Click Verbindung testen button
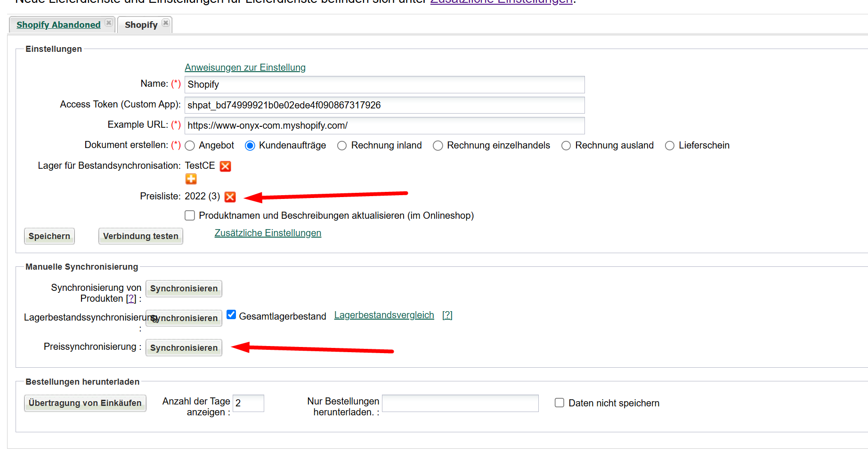Screen dimensions: 868x462 pos(140,236)
